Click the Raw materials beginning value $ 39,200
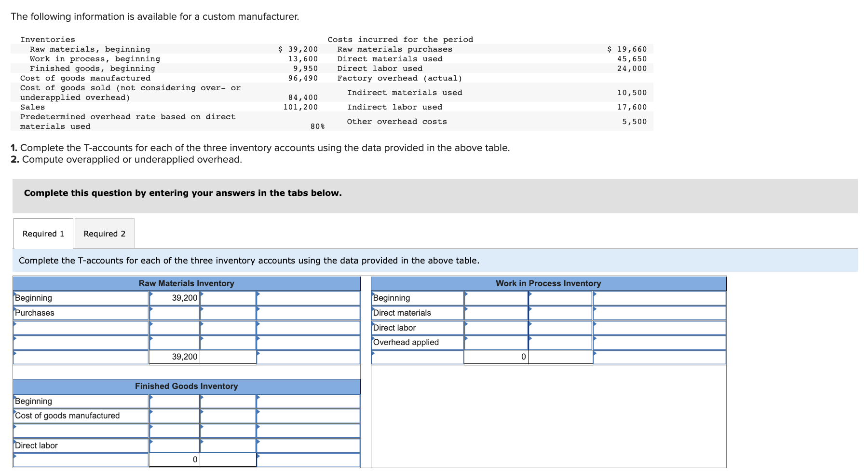 click(298, 49)
